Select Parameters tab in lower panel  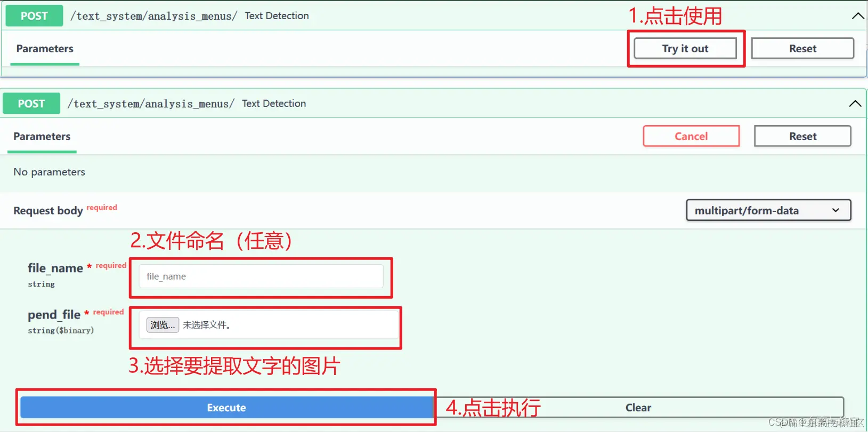tap(42, 137)
